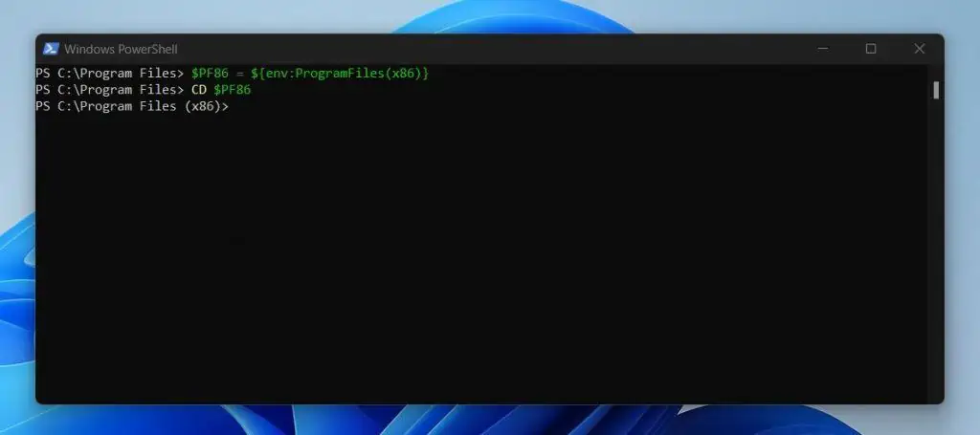
Task: Click the first 'PS C:\Program Files>' prompt
Action: (110, 74)
